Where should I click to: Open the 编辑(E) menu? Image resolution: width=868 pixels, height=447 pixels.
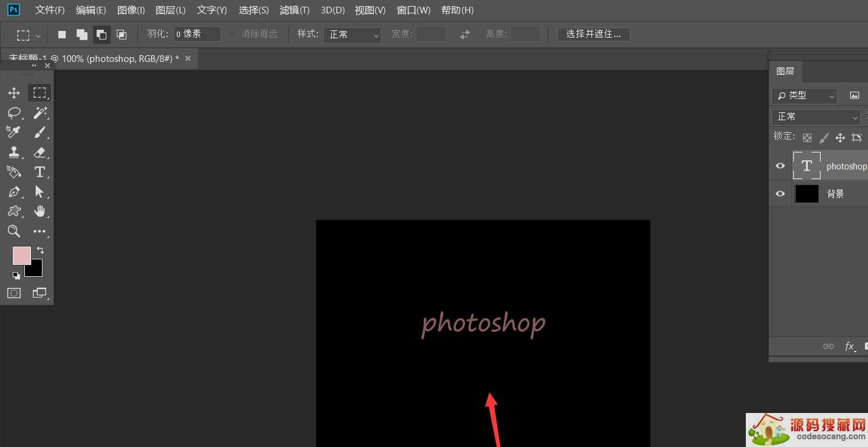[91, 10]
